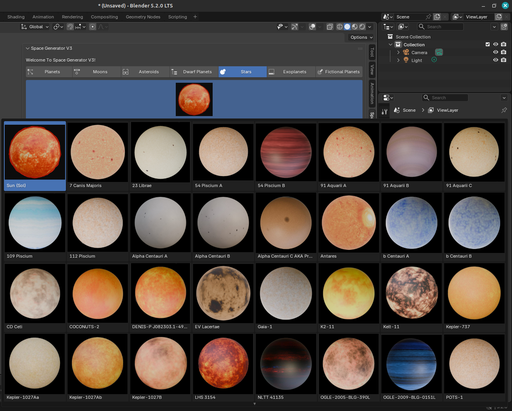This screenshot has height=411, width=512.
Task: Hide Light in viewport via eye icon
Action: (496, 60)
